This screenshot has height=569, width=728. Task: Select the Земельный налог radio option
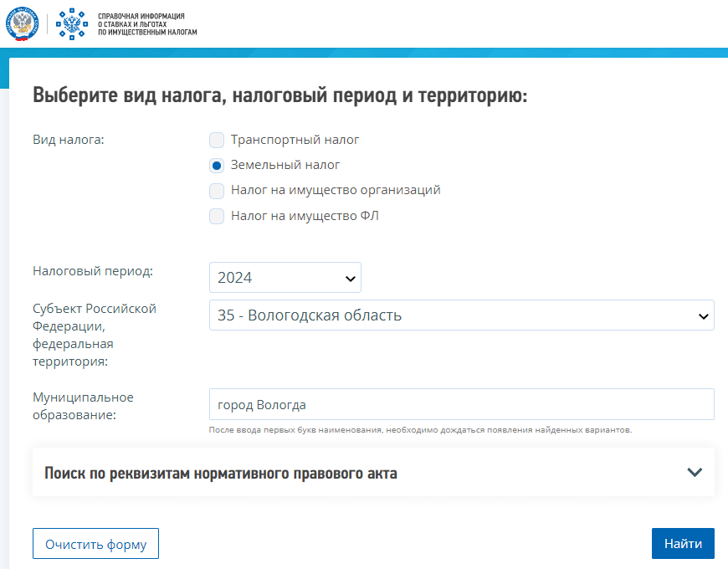click(217, 165)
